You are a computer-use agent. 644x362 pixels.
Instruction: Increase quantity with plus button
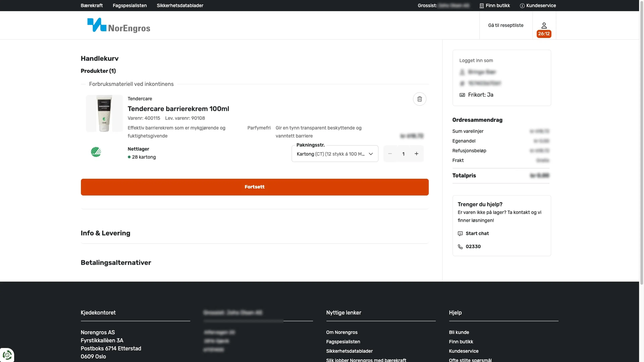(x=416, y=154)
